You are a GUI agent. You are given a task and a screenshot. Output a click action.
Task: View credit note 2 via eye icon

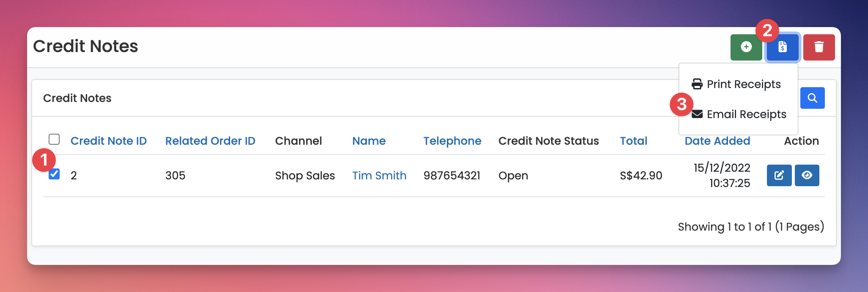click(807, 175)
